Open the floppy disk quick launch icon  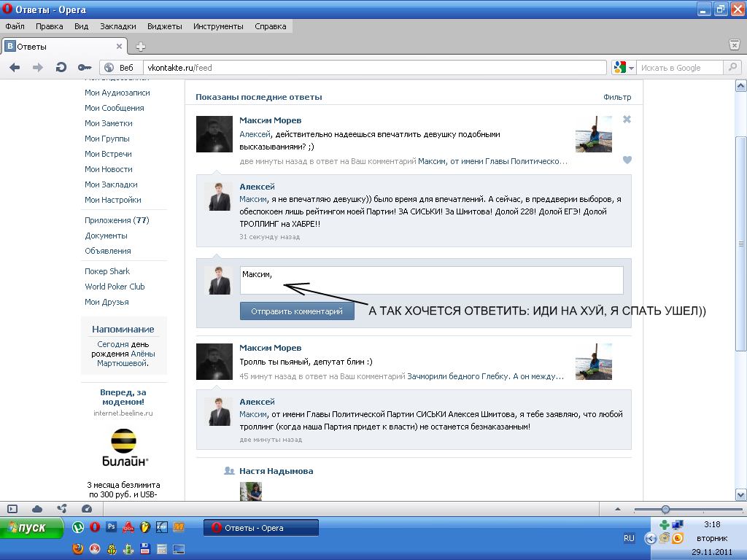pyautogui.click(x=145, y=549)
